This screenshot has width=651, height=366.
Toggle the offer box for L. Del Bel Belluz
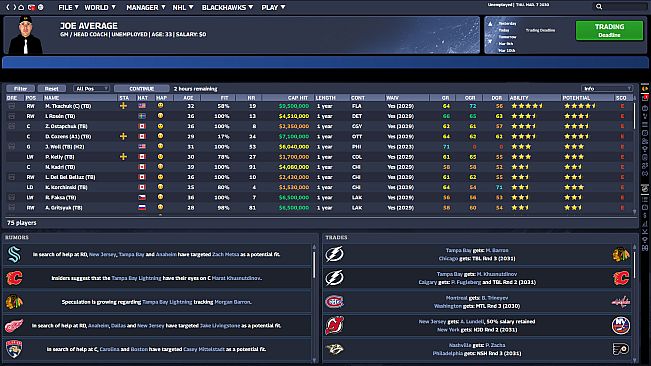click(12, 177)
